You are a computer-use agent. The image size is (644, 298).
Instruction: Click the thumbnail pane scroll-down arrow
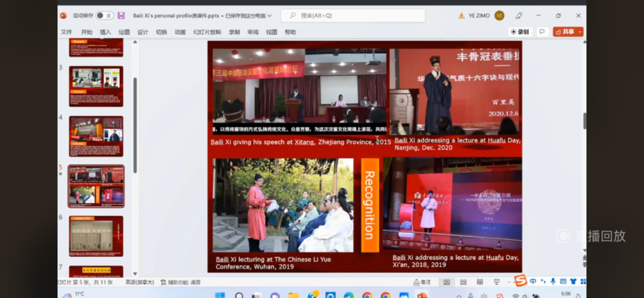(x=135, y=274)
